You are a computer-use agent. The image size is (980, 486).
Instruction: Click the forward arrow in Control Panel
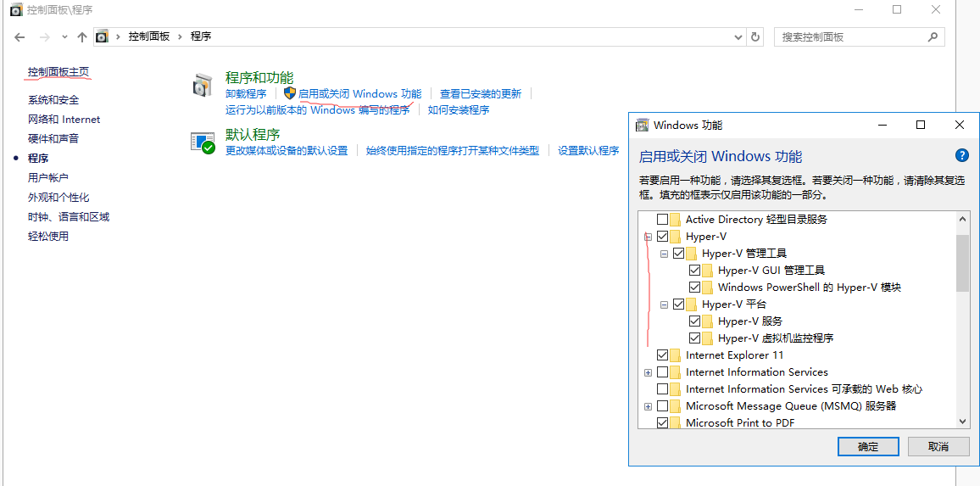pyautogui.click(x=44, y=37)
